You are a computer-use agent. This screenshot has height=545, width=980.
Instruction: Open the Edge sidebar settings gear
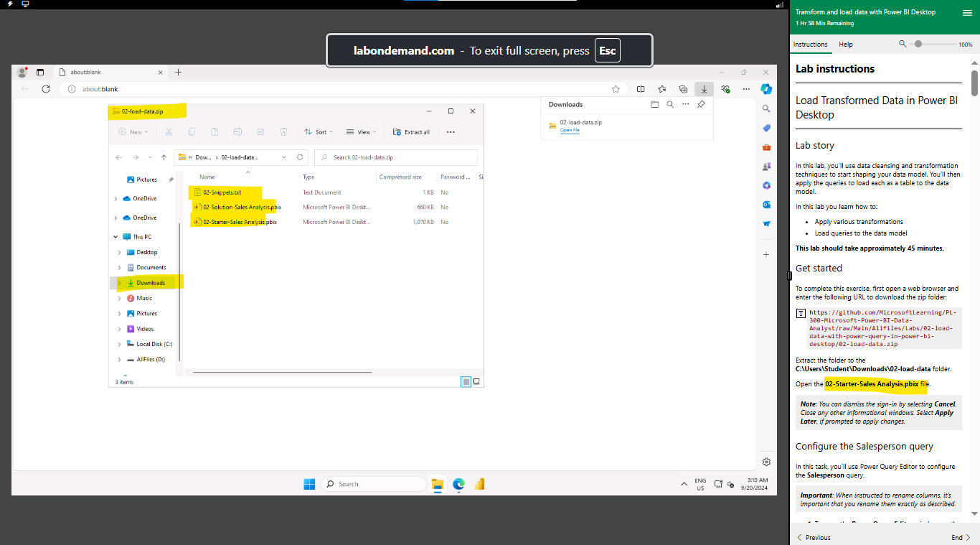[x=766, y=462]
